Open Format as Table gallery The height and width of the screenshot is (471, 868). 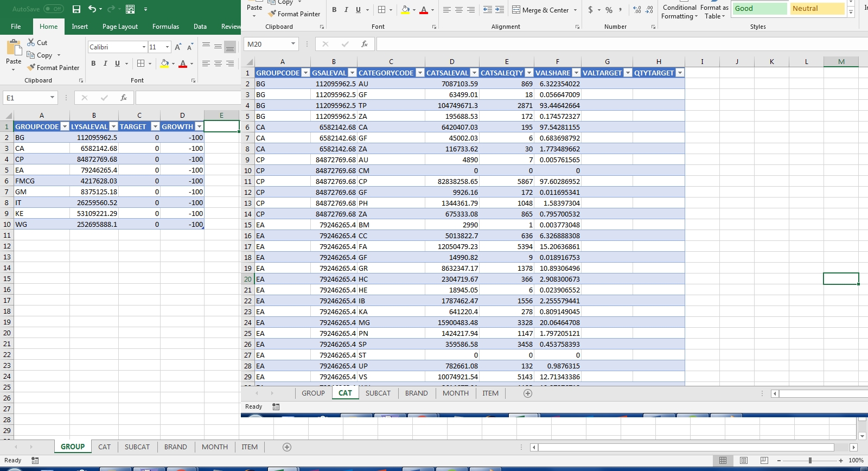pos(714,12)
